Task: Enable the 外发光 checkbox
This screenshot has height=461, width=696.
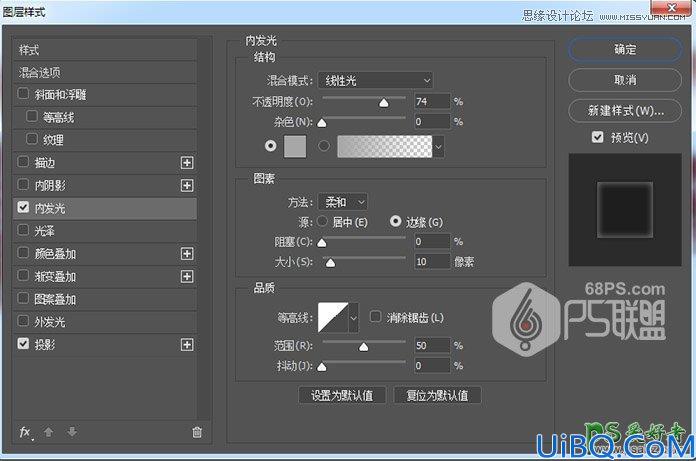Action: pos(23,321)
